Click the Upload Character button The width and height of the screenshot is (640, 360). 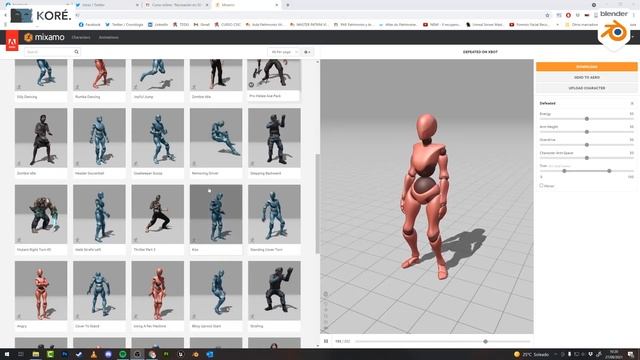[587, 88]
